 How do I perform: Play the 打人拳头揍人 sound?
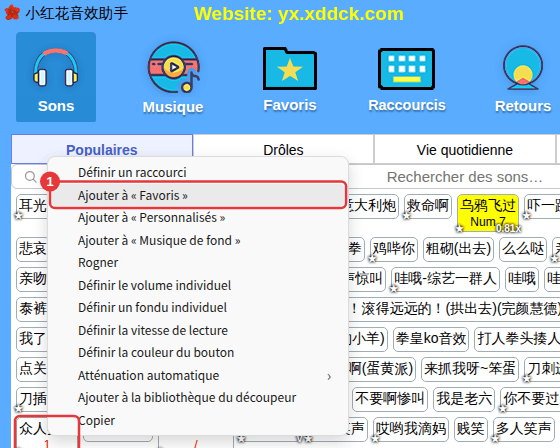(x=518, y=338)
